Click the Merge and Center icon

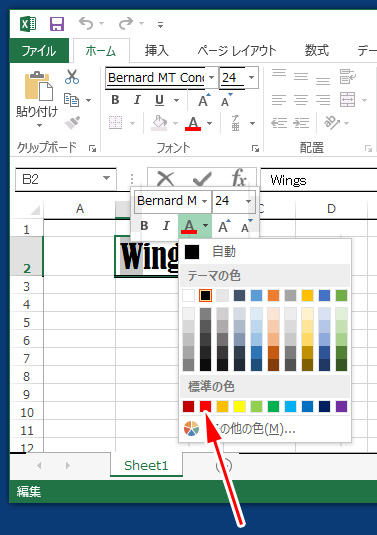click(x=348, y=100)
